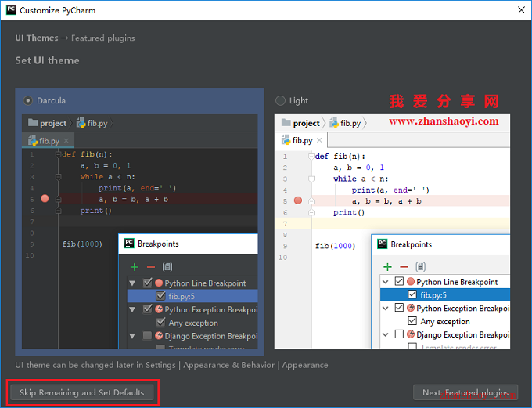Select fib.py editor tab in Darcula preview
Screen dimensions: 532x408
(x=48, y=140)
